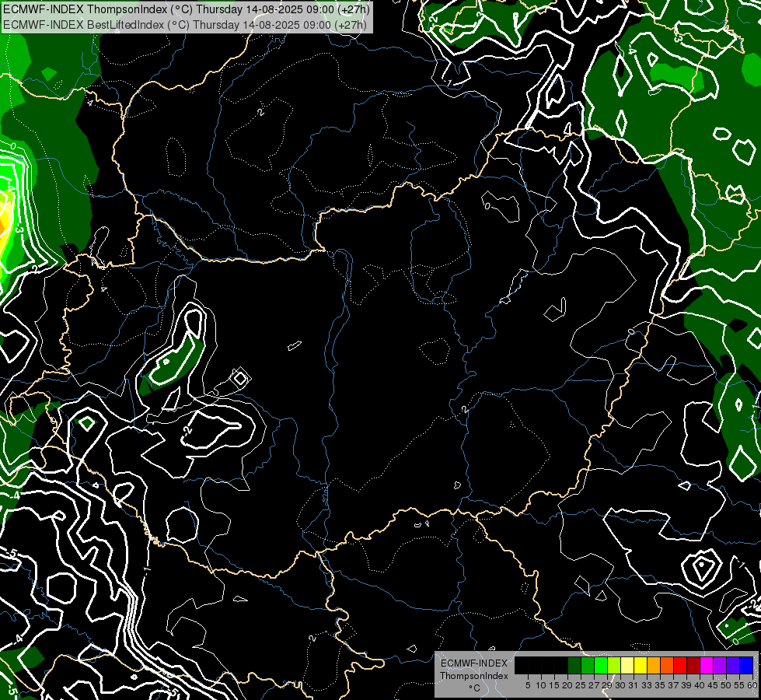Click legend scale tick label '5'
This screenshot has width=761, height=700.
(x=528, y=685)
